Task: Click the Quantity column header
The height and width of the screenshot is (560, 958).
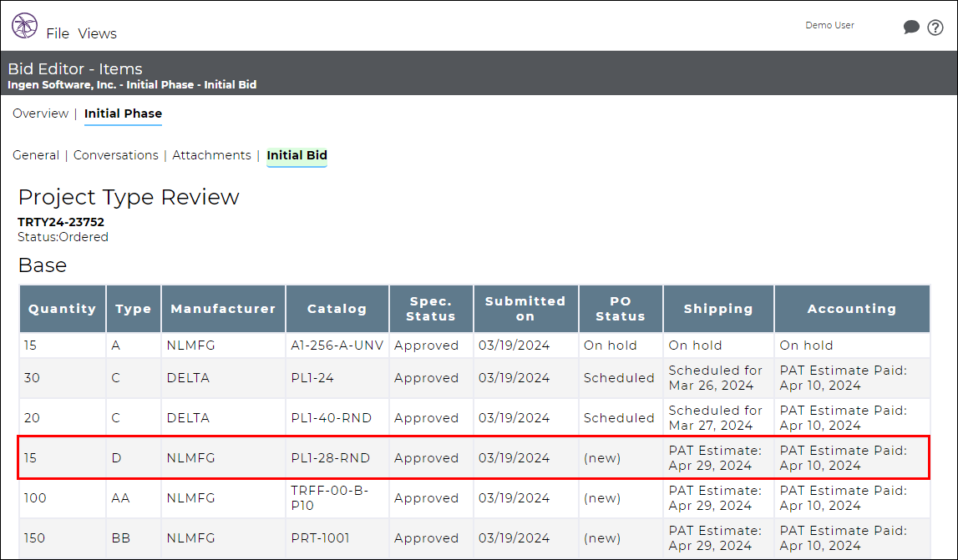Action: (62, 309)
